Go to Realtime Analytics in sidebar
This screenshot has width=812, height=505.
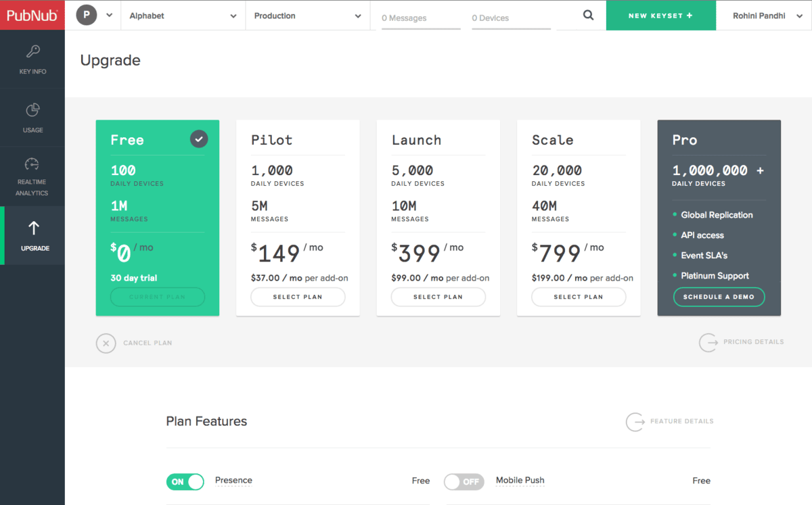tap(32, 176)
